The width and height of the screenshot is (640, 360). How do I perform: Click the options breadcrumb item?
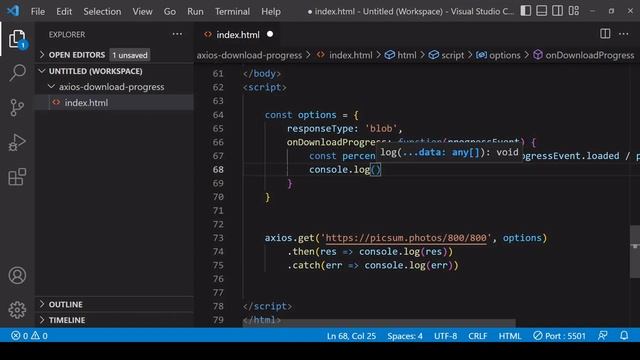click(498, 55)
